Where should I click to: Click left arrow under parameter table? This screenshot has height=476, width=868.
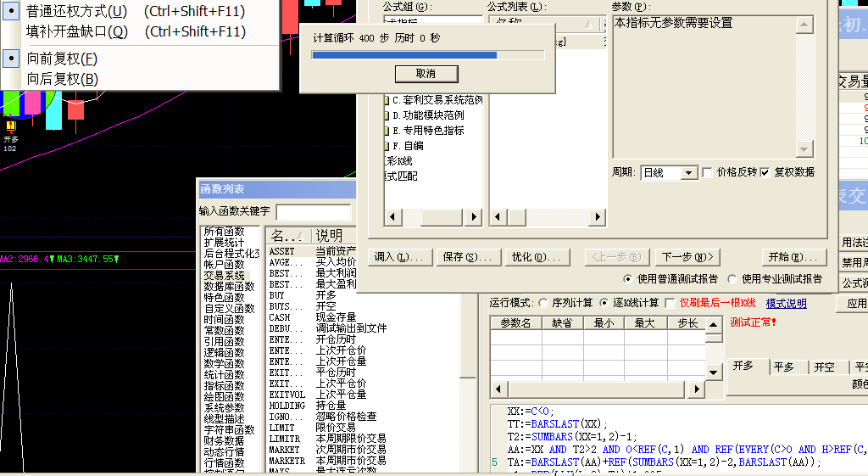[498, 389]
